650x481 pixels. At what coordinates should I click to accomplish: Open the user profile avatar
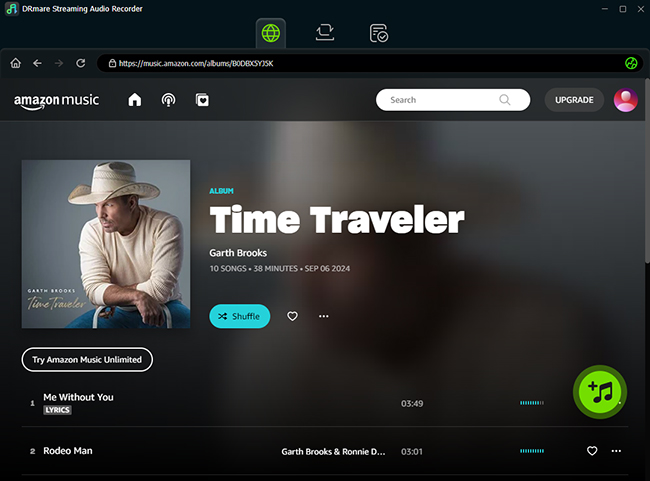[x=626, y=100]
